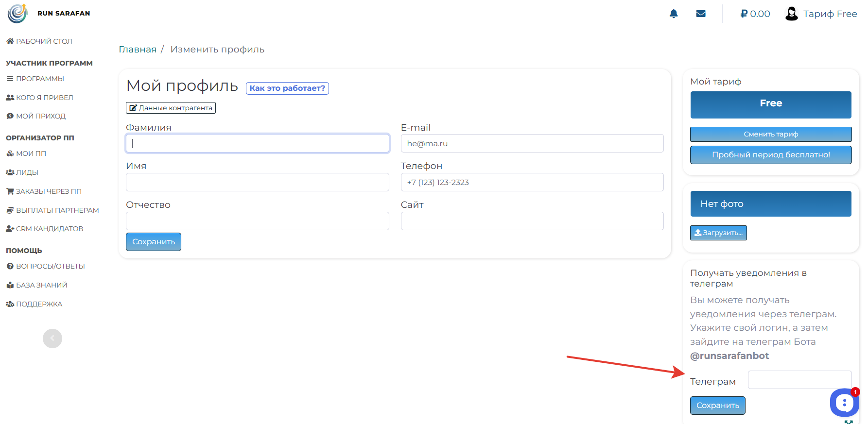
Task: Open CRM кандидатов section
Action: click(49, 229)
